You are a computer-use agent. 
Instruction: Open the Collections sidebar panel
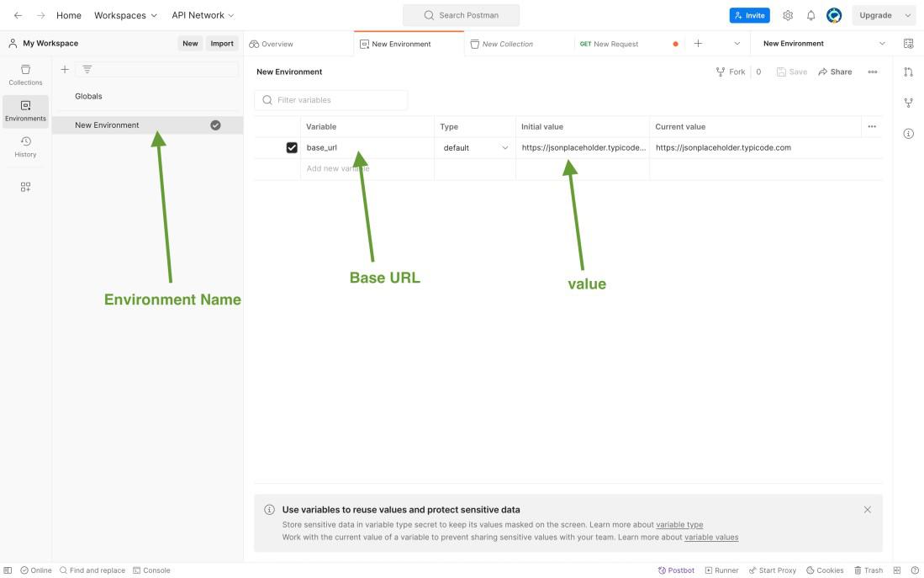tap(25, 74)
